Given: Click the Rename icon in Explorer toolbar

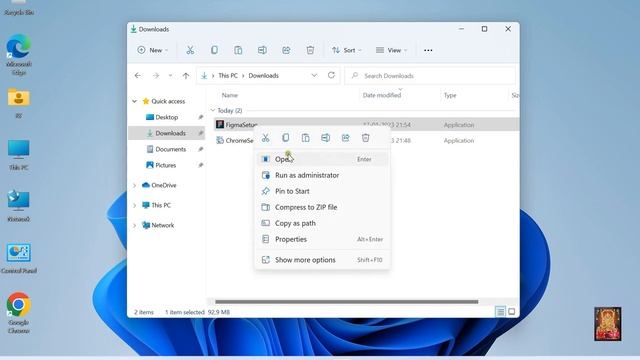Looking at the screenshot, I should (262, 50).
